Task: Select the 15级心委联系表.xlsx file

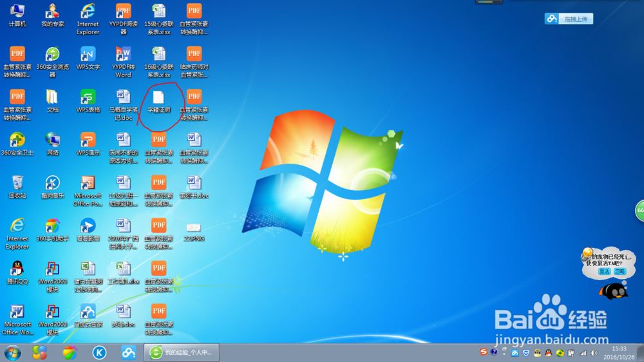Action: coord(158,19)
